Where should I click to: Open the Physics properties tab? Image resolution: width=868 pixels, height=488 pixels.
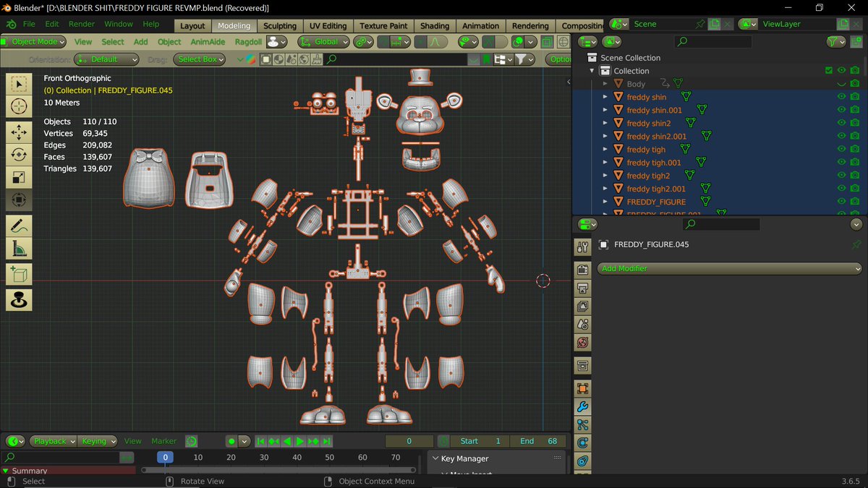click(583, 442)
